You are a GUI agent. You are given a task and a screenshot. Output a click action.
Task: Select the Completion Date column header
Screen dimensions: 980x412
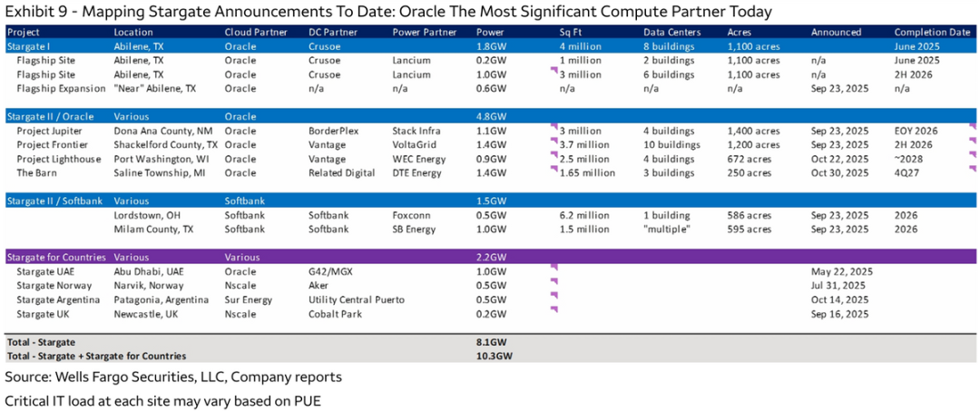point(931,32)
